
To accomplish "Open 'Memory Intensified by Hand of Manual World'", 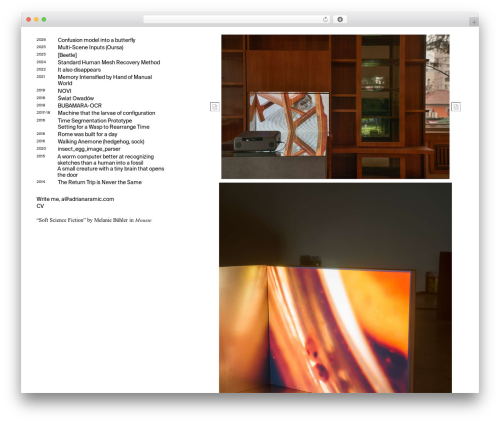I will pyautogui.click(x=105, y=80).
